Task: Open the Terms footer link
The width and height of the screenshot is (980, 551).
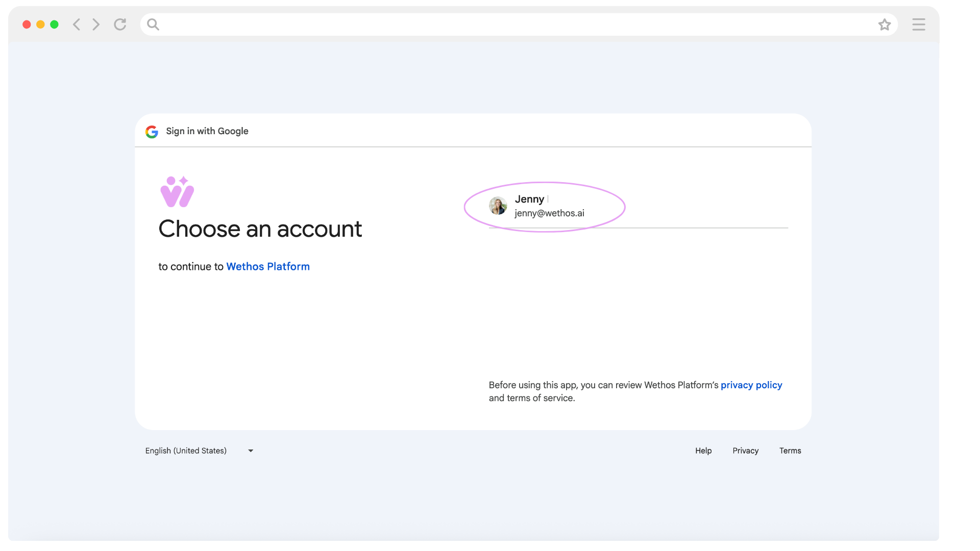Action: 790,450
